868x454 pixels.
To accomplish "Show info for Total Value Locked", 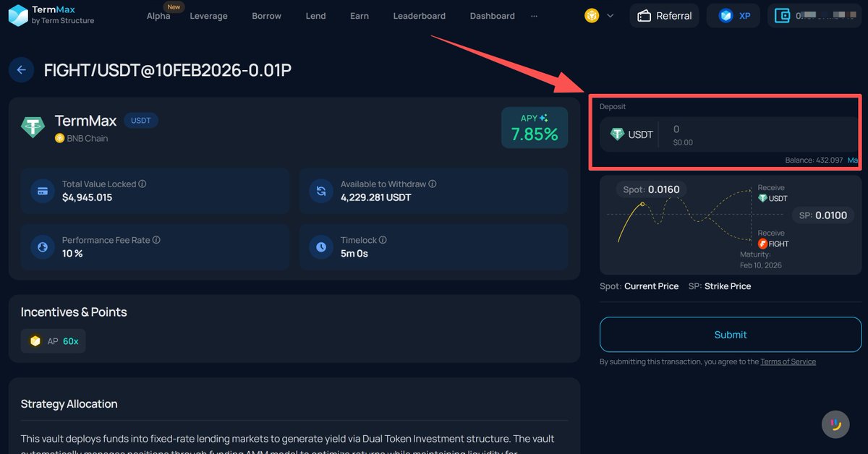I will click(x=142, y=184).
